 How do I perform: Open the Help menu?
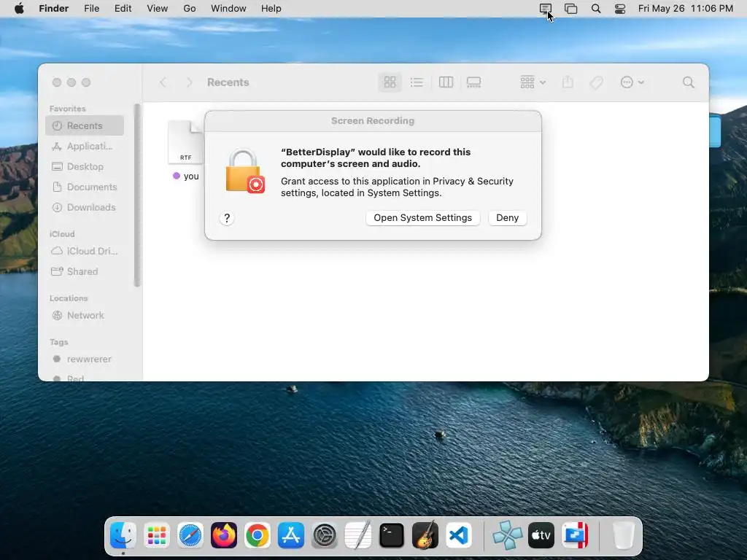271,9
